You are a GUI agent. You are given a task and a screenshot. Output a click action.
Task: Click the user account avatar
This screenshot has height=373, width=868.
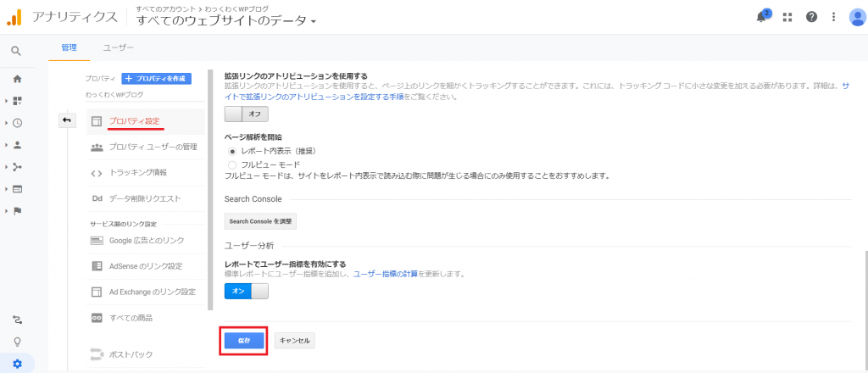(856, 17)
